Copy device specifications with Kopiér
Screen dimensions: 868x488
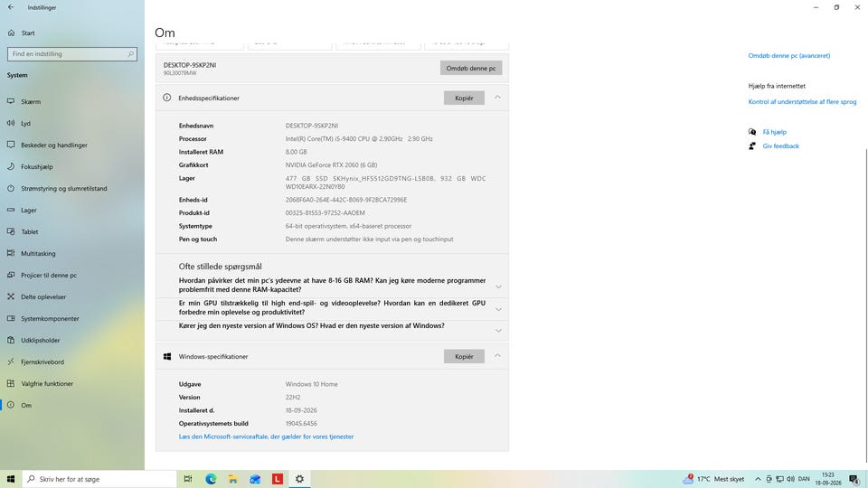464,98
